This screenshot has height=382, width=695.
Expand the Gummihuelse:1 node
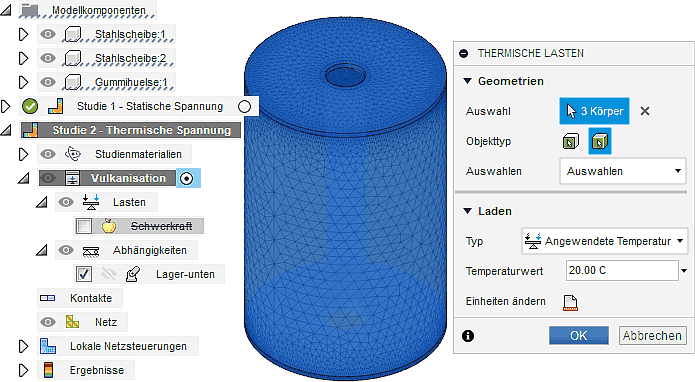coord(23,82)
